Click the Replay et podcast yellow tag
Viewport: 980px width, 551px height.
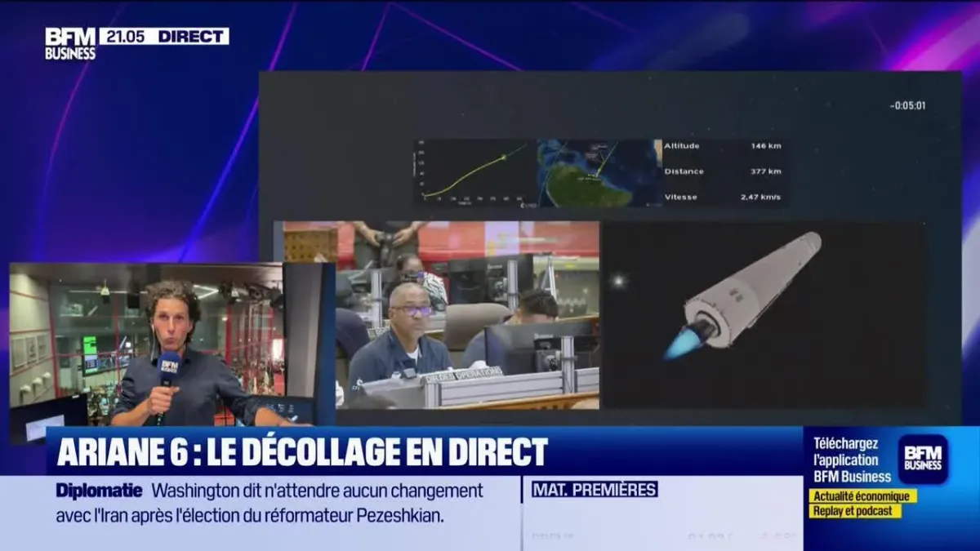tap(855, 511)
